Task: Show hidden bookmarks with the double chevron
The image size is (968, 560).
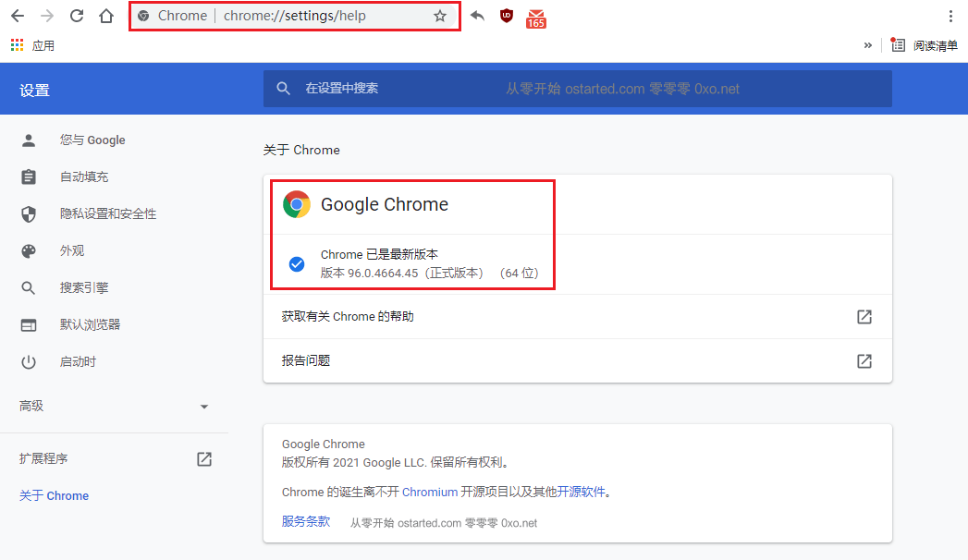Action: [867, 45]
